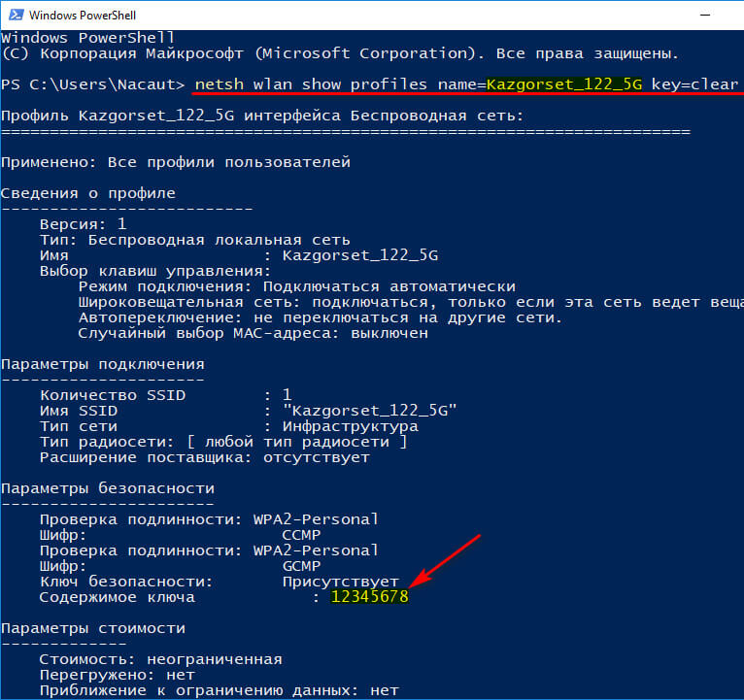Viewport: 744px width, 700px height.
Task: Click the "Стоимость: неограниченная" line
Action: click(x=160, y=659)
